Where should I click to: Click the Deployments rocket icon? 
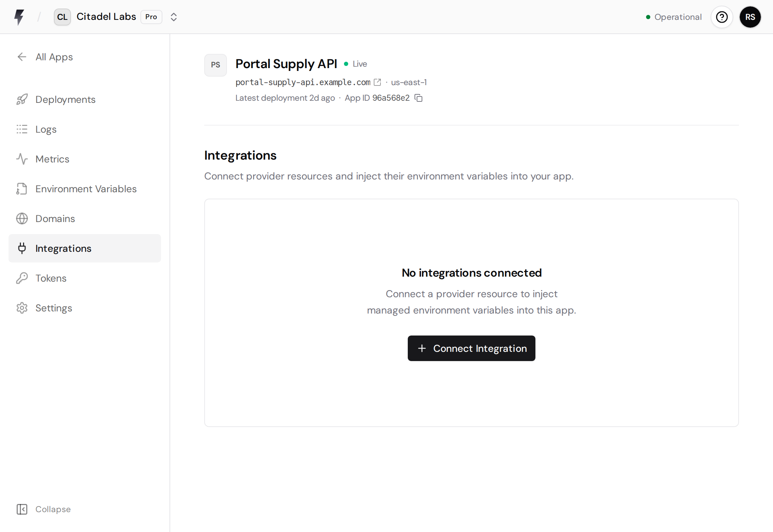pos(22,99)
